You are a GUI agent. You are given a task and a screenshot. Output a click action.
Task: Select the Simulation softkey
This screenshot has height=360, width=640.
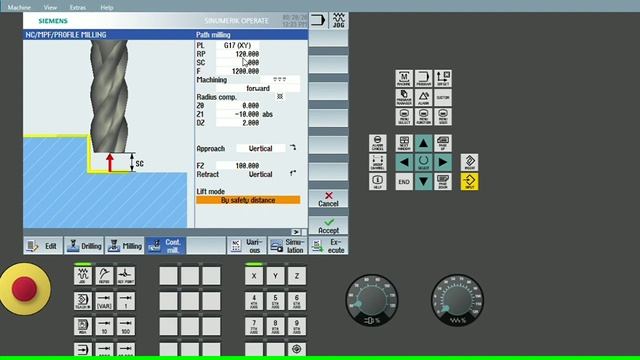tap(287, 246)
